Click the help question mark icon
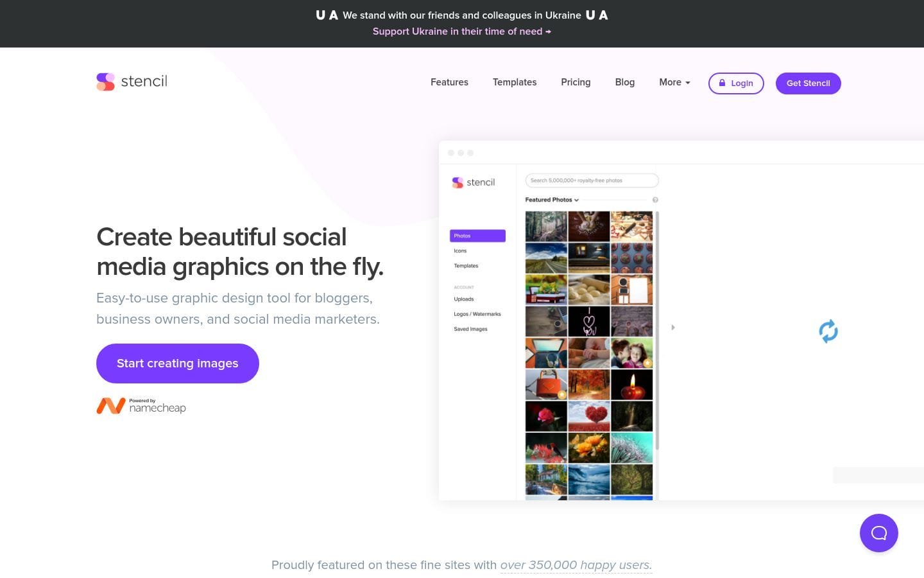 click(655, 200)
